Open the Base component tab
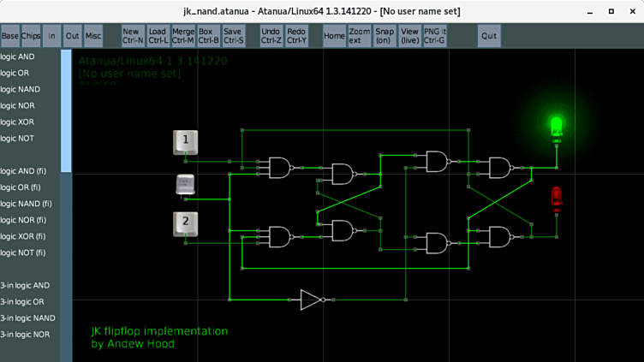 [x=10, y=36]
